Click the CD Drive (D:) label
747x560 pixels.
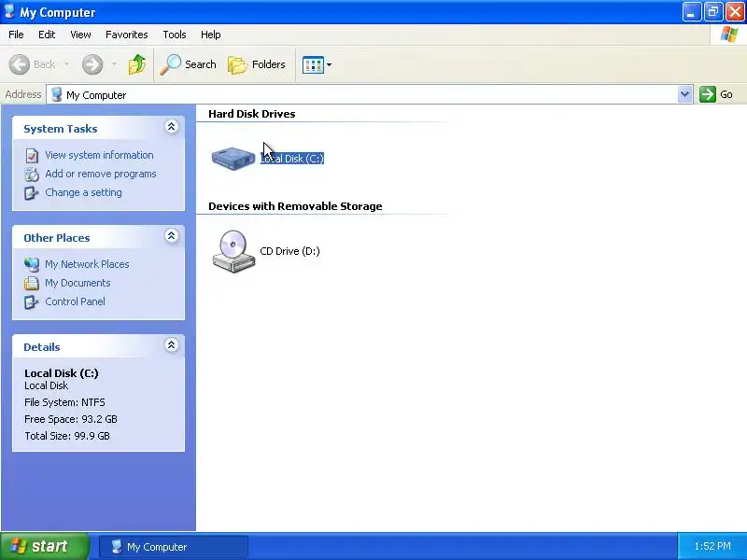[x=289, y=251]
